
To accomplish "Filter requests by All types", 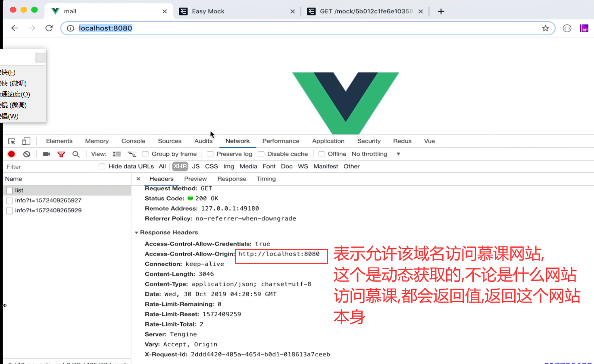I will (x=162, y=167).
